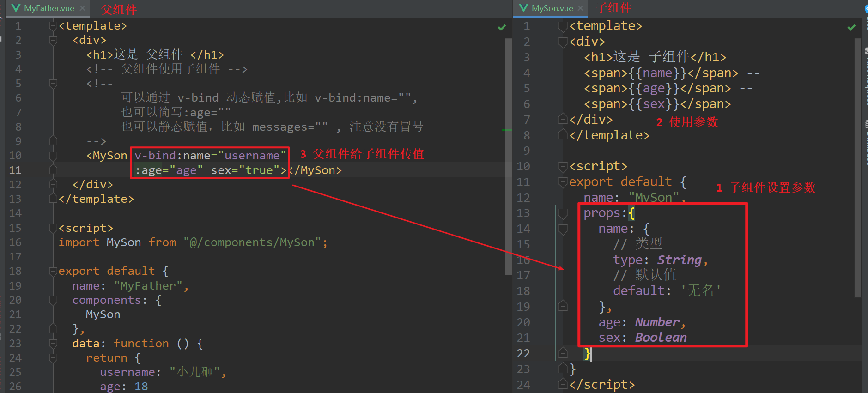Click the "MySon" name string in MySon.vue

[654, 198]
